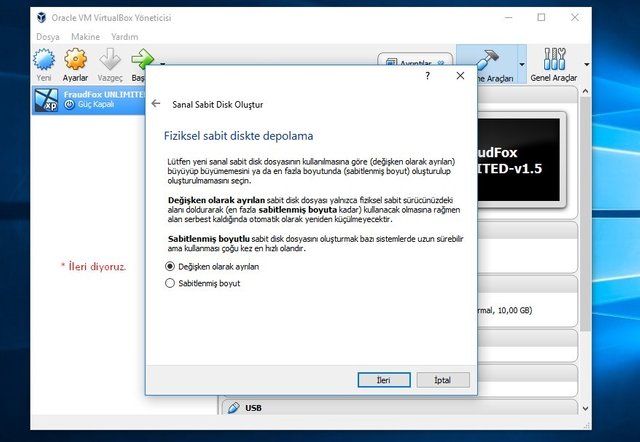Select Değişken olarak ayrılan radio option
640x442 pixels.
(170, 267)
